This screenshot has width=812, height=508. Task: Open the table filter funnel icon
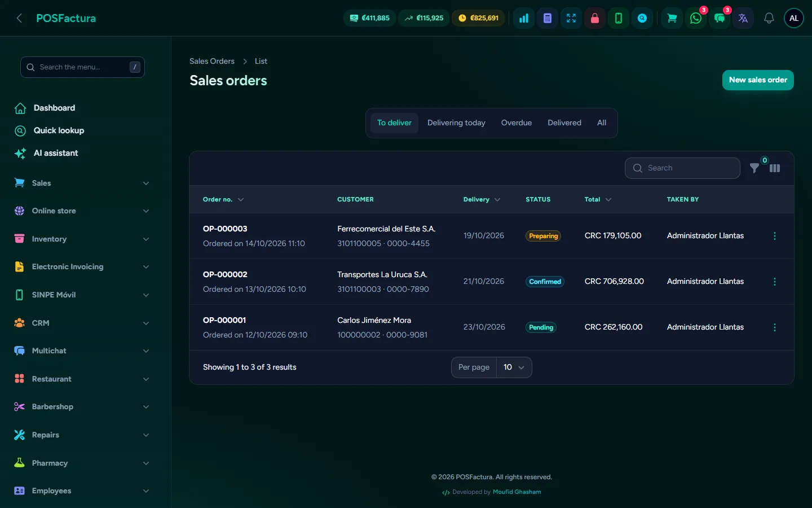(x=754, y=168)
